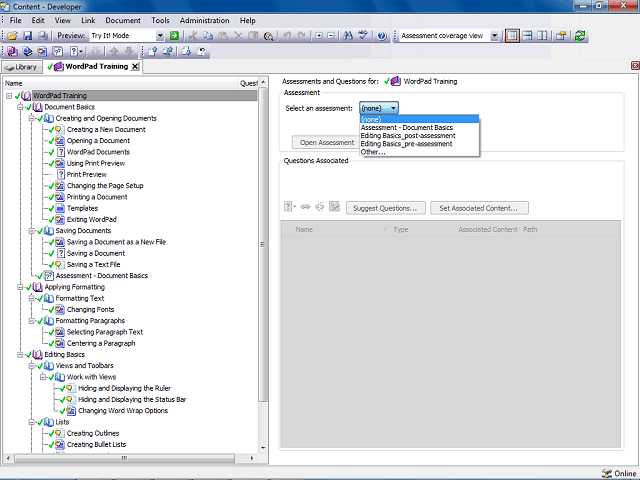Collapse Creating and Opening Documents section
Screen dimensions: 640x480
pos(31,118)
